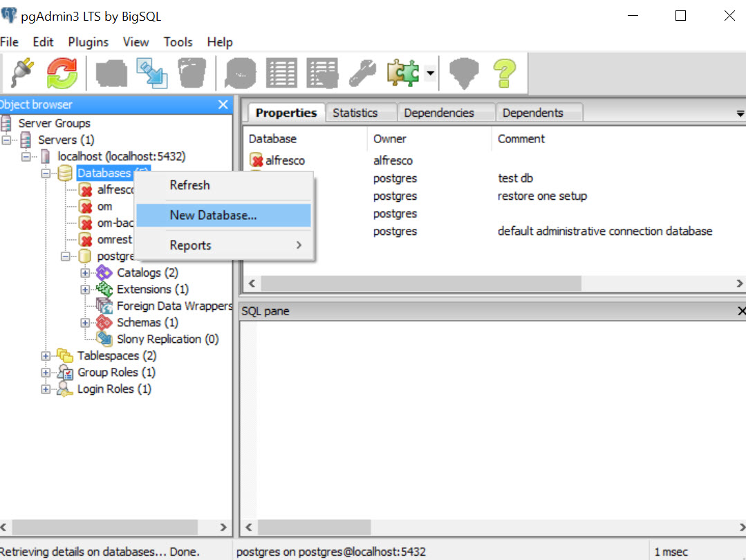
Task: Click the view data grid icon
Action: coord(281,72)
